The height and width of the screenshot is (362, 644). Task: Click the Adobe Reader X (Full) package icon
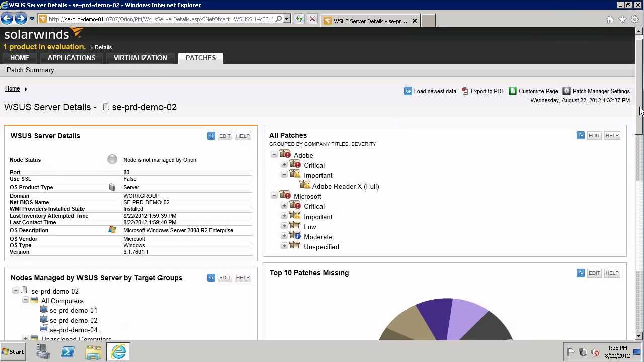point(305,185)
